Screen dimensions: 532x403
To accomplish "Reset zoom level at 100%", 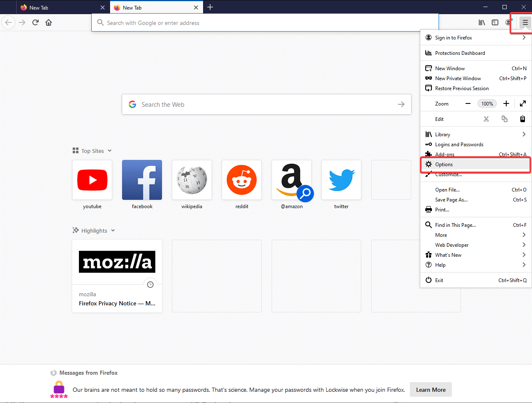I will coord(487,104).
